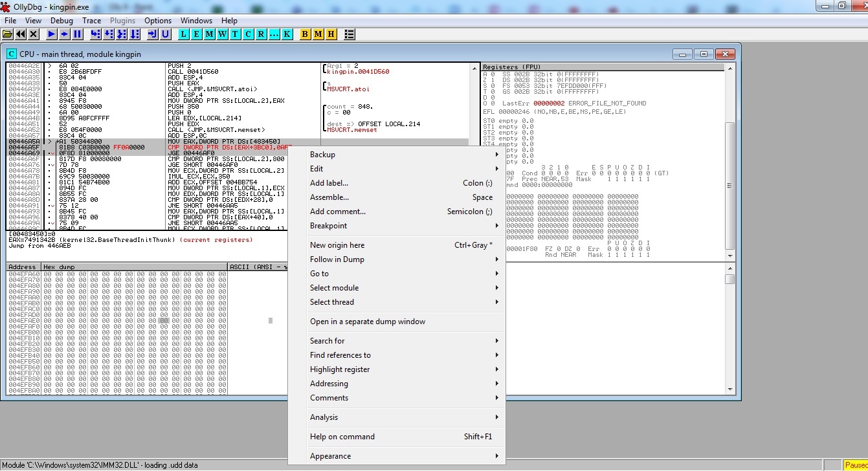The width and height of the screenshot is (868, 471).
Task: Show Windows list via W icon
Action: 223,34
